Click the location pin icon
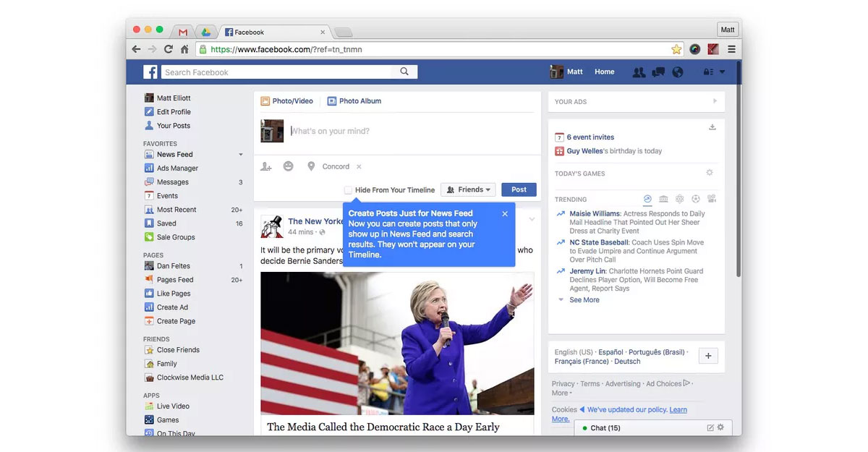 311,166
